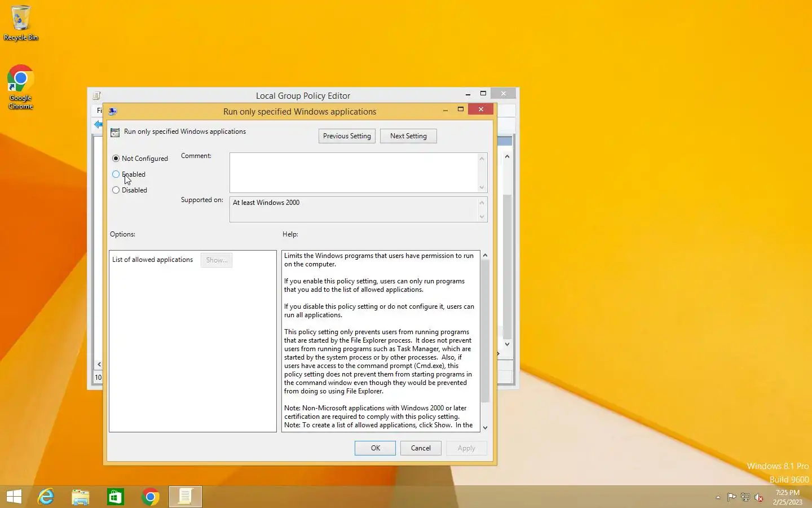
Task: Click back arrow in Group Policy Editor toolbar
Action: coord(99,124)
